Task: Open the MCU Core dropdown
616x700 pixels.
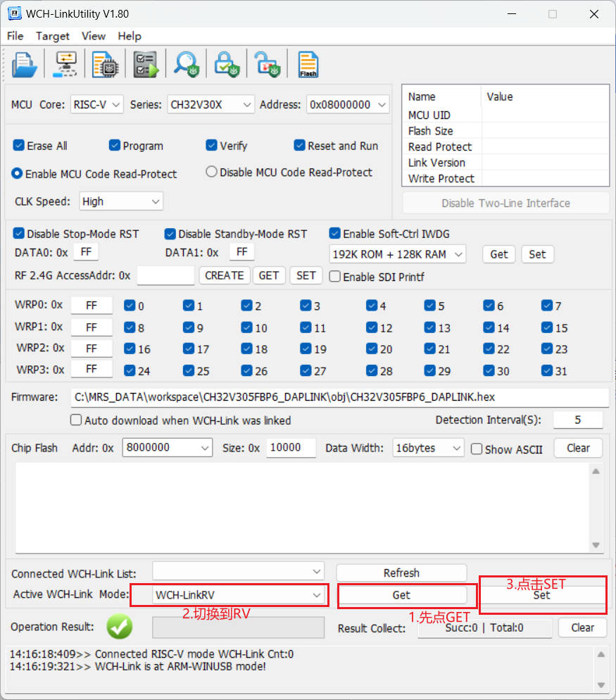Action: click(x=96, y=105)
